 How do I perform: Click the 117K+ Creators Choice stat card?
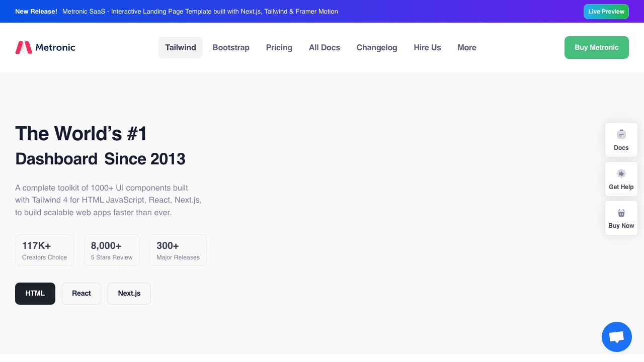click(44, 250)
